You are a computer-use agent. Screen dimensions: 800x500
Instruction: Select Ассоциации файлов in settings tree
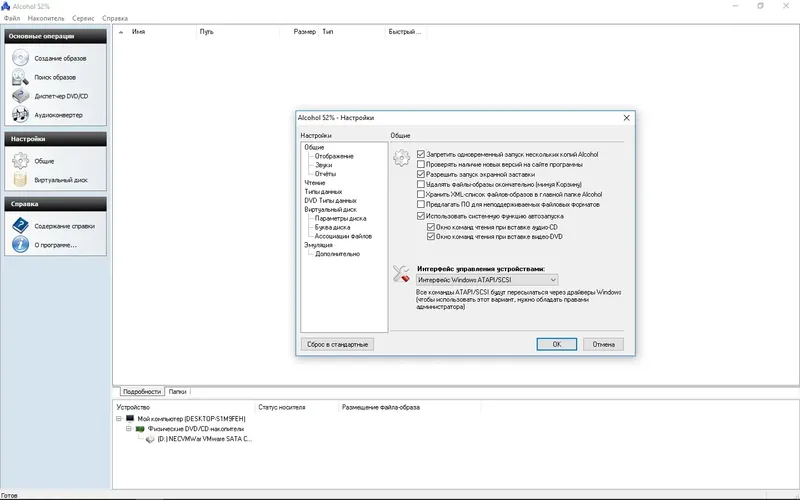click(343, 236)
